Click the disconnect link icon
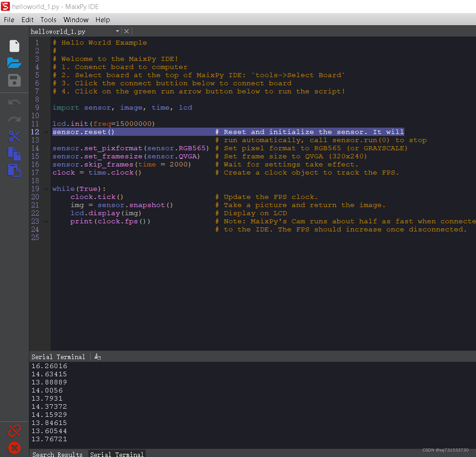 click(x=14, y=431)
